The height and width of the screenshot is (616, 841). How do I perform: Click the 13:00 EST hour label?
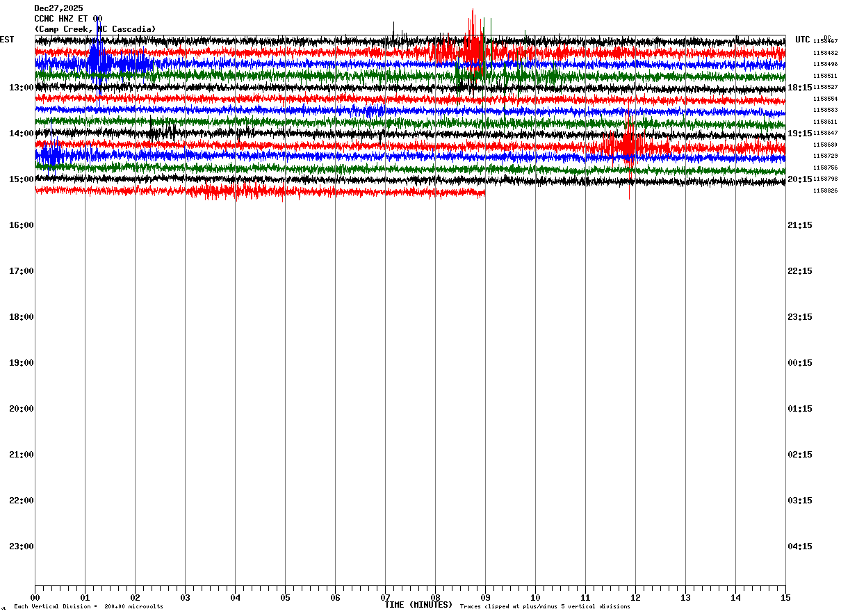(22, 88)
